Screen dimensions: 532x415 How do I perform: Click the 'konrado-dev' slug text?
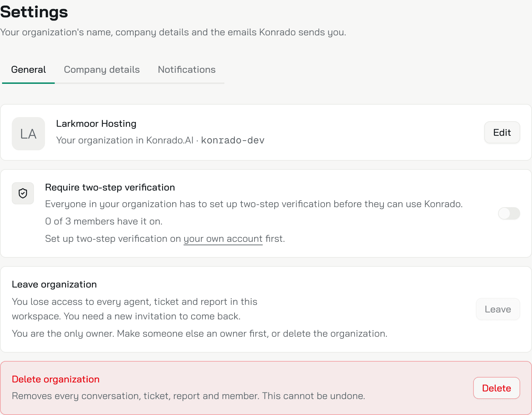[233, 140]
